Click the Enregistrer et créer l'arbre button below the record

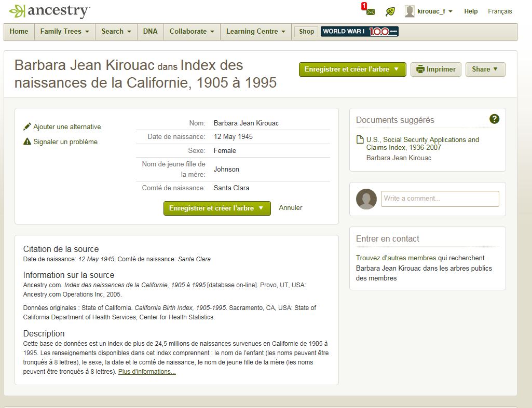217,208
